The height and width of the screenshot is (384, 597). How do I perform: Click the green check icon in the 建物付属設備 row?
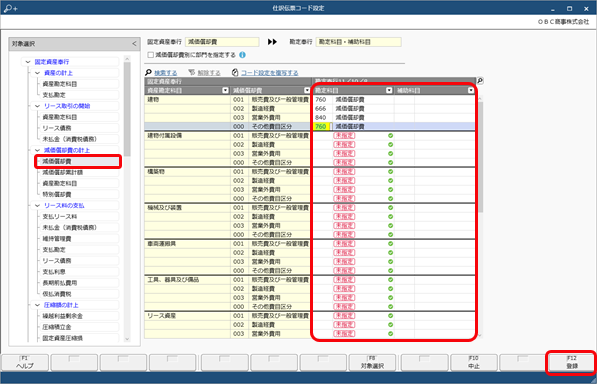pos(390,135)
